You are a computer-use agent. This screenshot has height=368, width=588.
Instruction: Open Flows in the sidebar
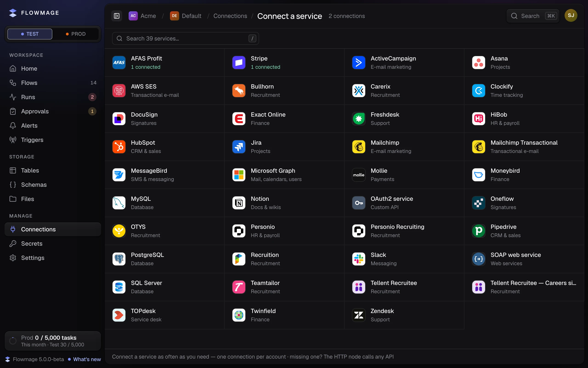[53, 83]
